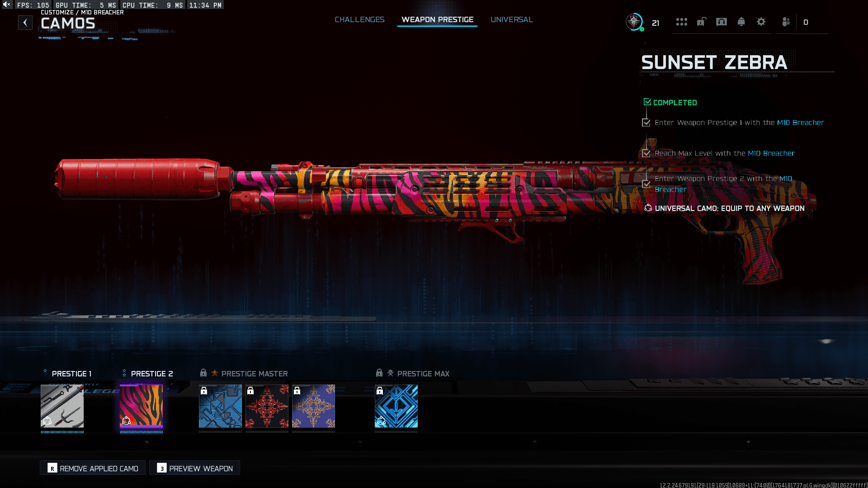868x488 pixels.
Task: Click the Reach Max Level checkbox
Action: tap(646, 153)
